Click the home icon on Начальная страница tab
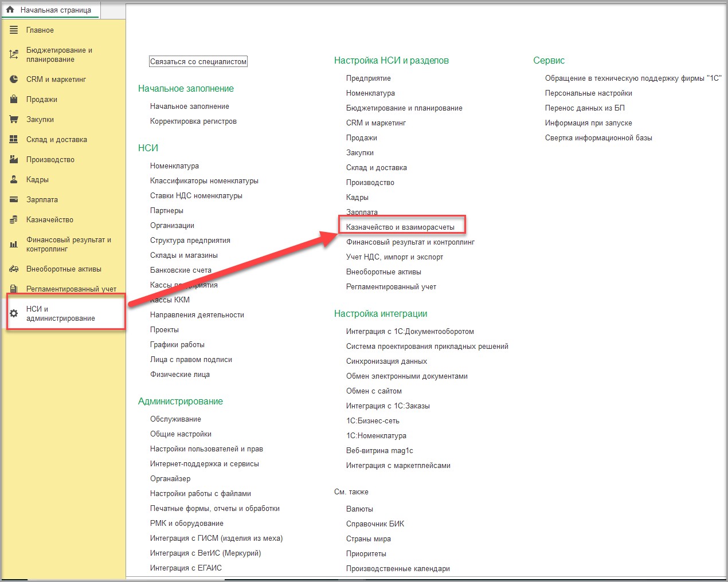 coord(10,10)
